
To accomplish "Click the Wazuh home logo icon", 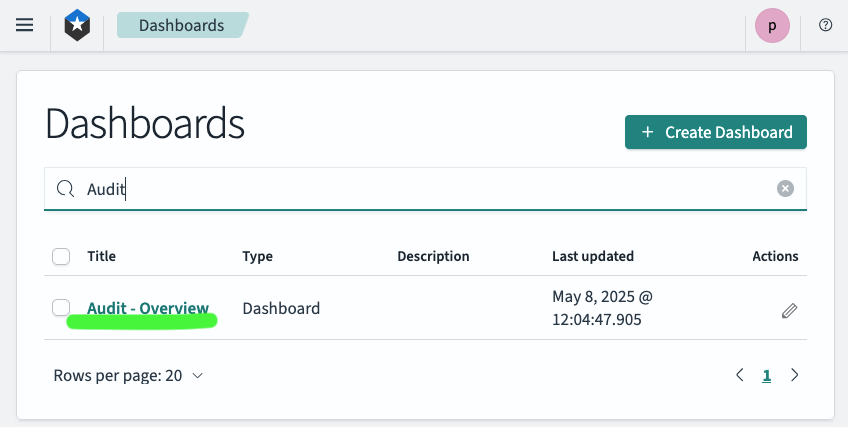I will pos(77,25).
